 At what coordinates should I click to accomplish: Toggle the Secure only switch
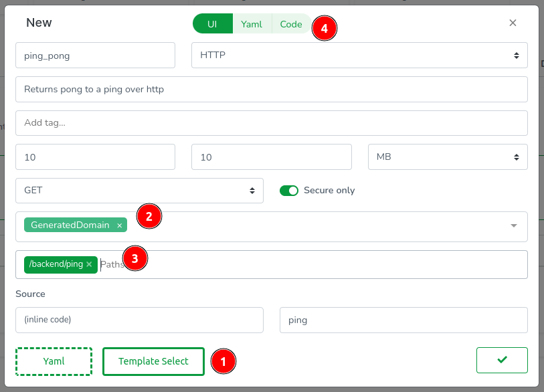tap(289, 191)
